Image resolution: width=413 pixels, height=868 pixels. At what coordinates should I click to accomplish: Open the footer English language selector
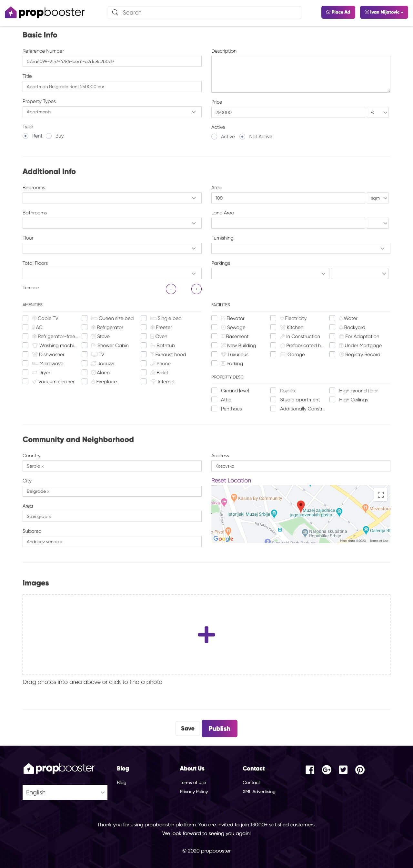point(65,792)
